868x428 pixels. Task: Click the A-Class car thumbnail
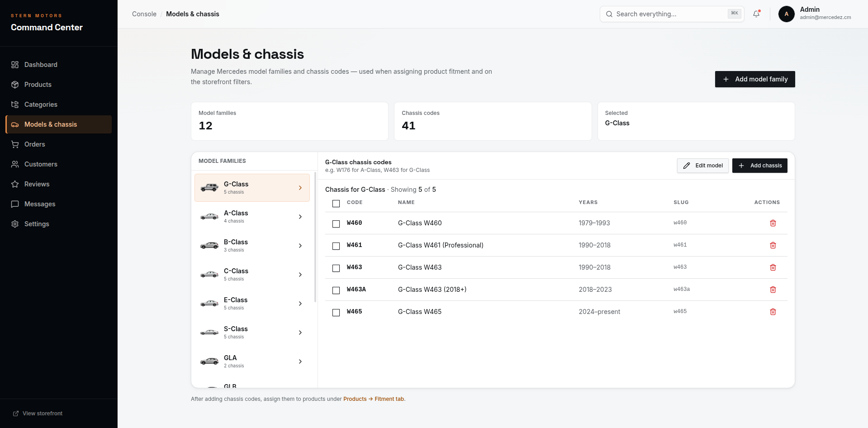[x=209, y=216]
